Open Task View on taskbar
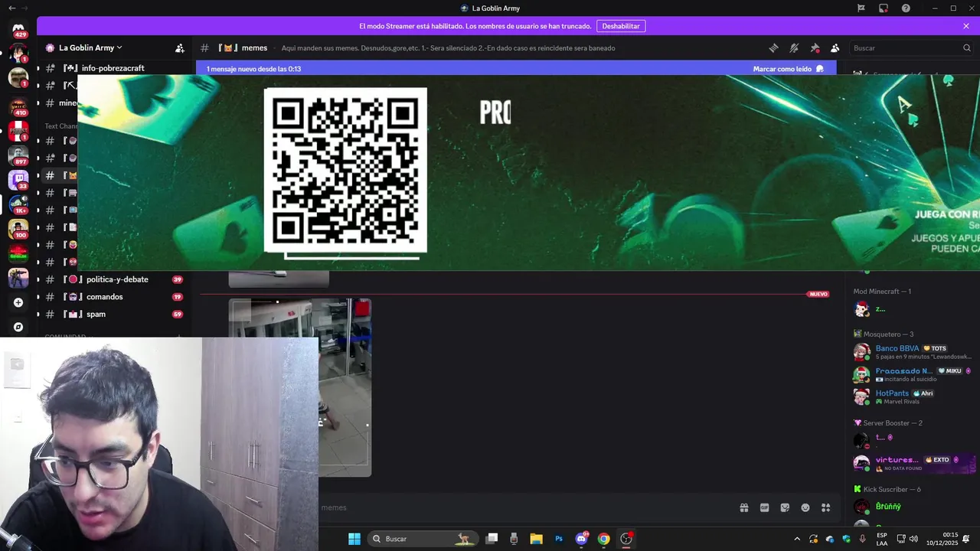This screenshot has width=980, height=551. point(492,539)
